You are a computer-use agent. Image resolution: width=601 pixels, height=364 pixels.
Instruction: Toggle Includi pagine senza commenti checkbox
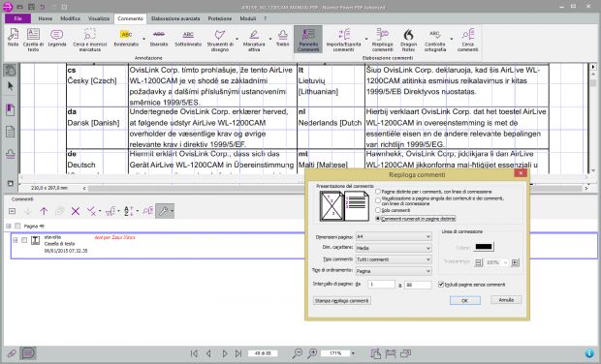pos(441,285)
